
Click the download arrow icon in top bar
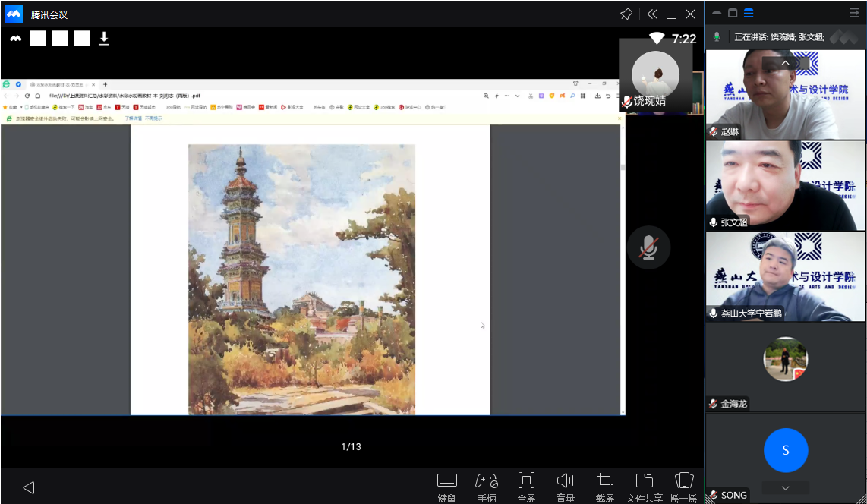pos(104,38)
